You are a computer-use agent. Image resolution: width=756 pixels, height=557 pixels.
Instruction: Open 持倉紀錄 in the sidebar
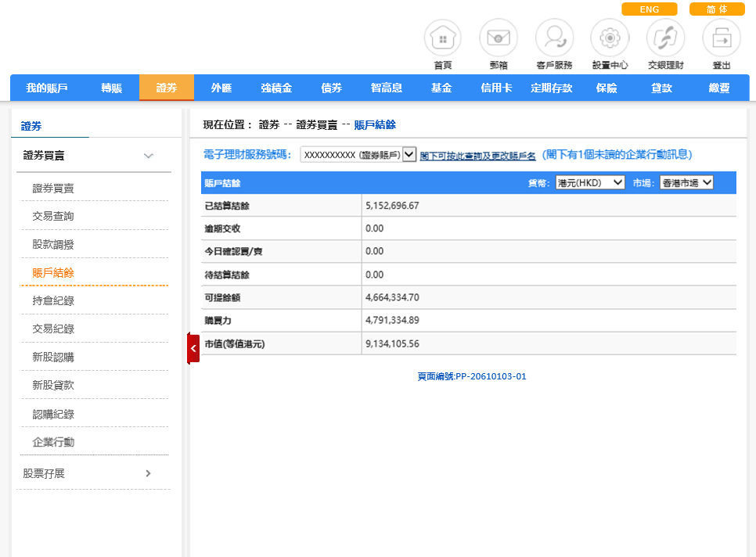[53, 301]
